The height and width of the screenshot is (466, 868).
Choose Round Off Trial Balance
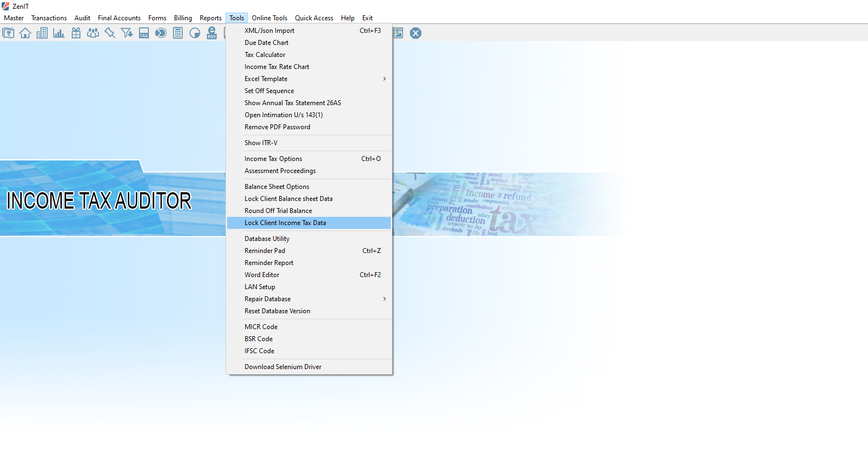click(309, 211)
